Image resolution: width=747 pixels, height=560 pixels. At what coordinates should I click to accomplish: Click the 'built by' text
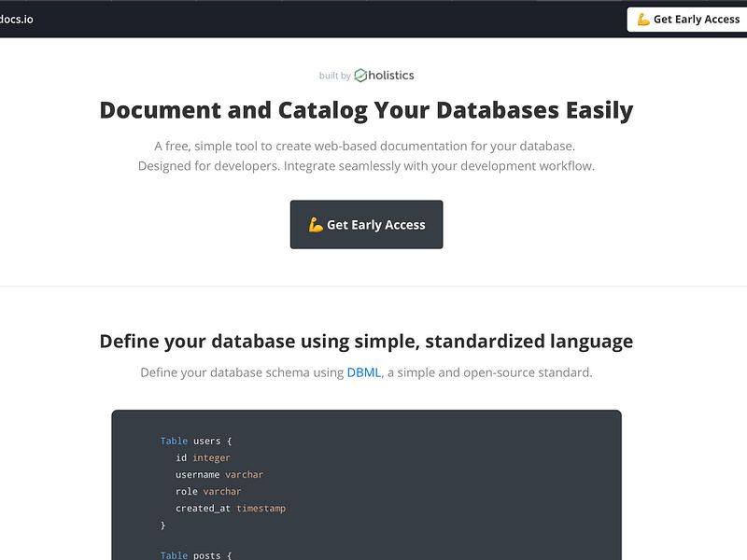pos(334,76)
